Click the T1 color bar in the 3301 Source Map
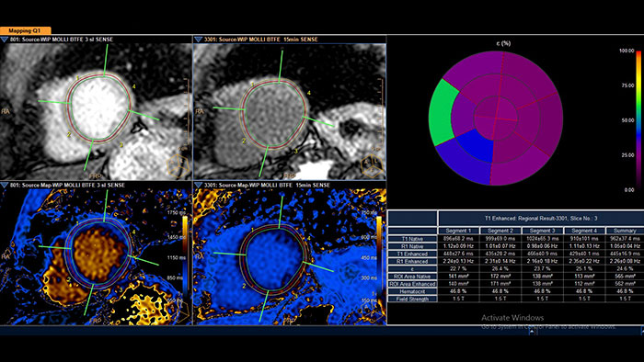The height and width of the screenshot is (362, 644). 379,255
